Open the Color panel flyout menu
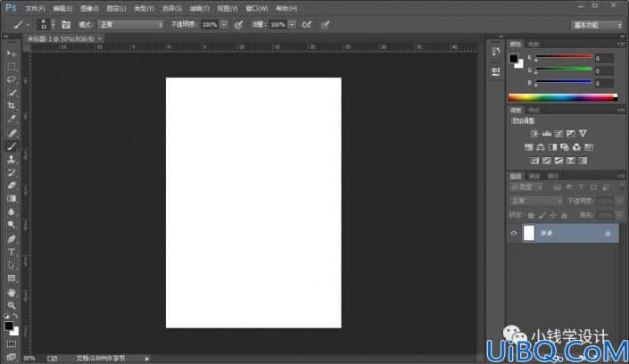629x364 pixels. [621, 44]
